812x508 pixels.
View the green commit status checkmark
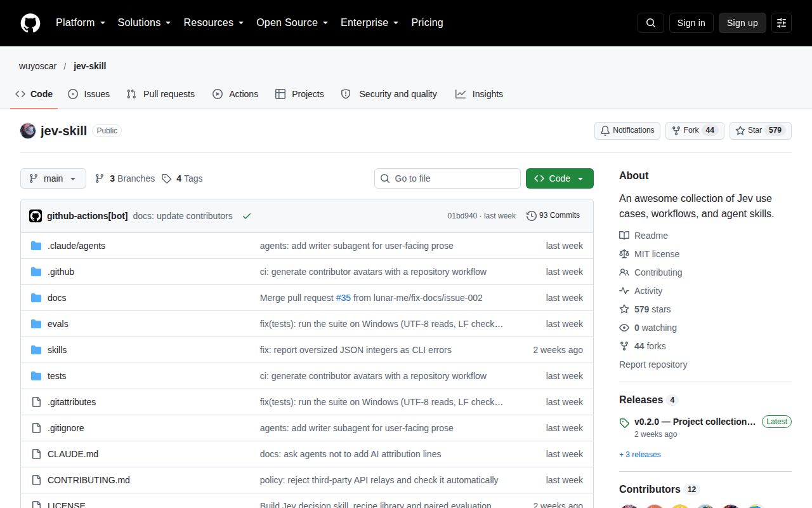[x=247, y=216]
